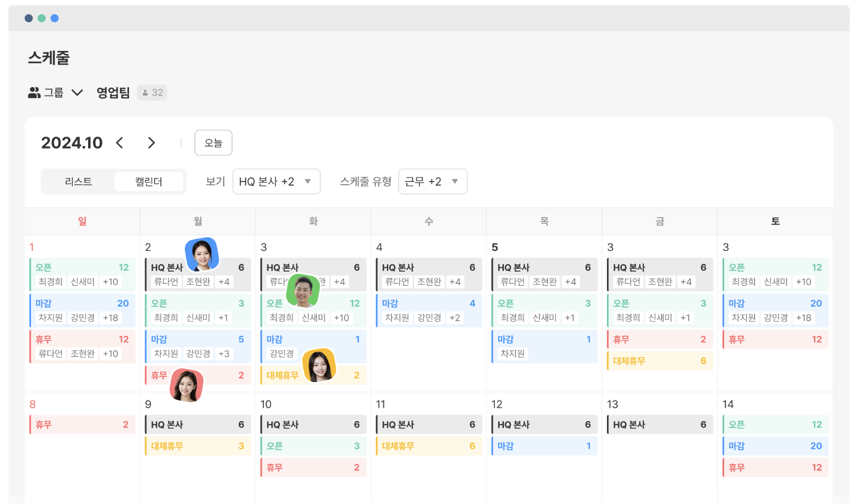The image size is (857, 504).
Task: Click +2 more on Wednesday 4 마감
Action: (455, 318)
